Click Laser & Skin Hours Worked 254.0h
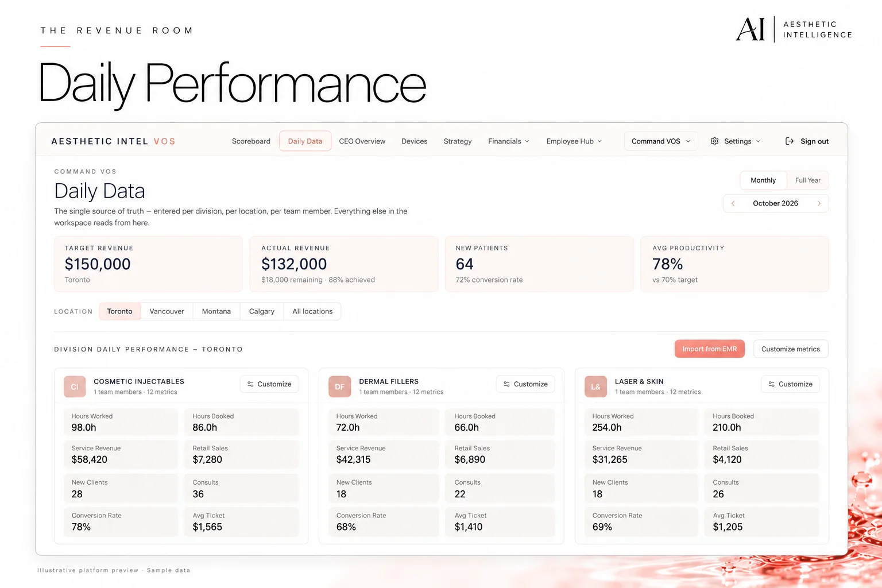The image size is (882, 588). 641,422
